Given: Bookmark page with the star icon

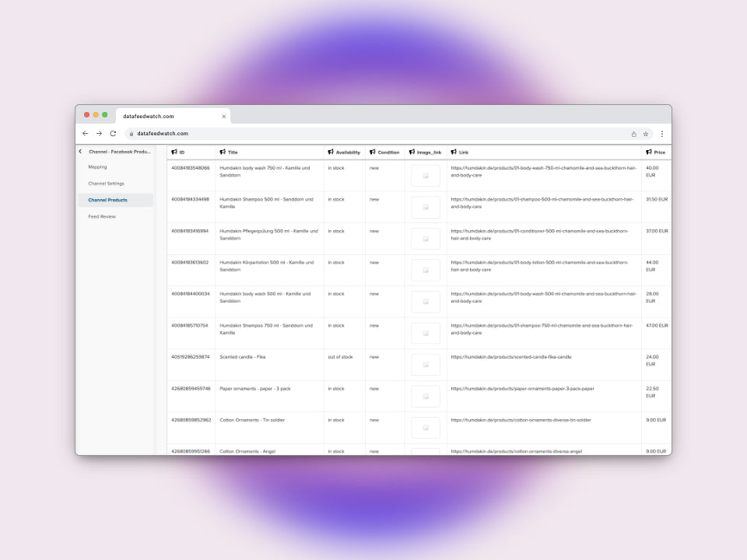Looking at the screenshot, I should [x=646, y=134].
